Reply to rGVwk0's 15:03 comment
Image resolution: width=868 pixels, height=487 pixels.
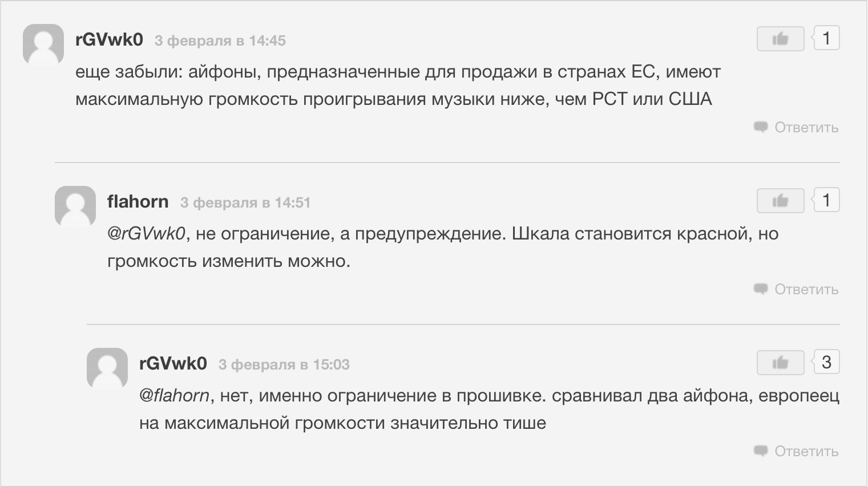click(796, 451)
